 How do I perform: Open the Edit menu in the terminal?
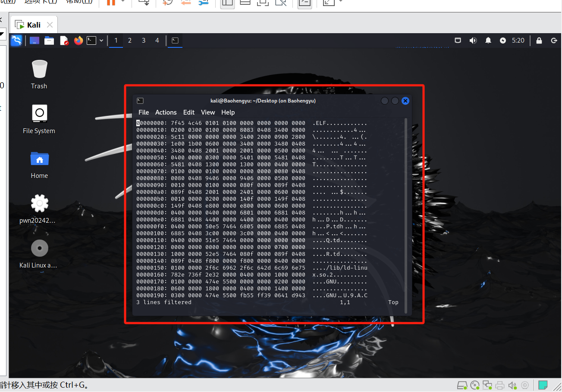tap(189, 112)
